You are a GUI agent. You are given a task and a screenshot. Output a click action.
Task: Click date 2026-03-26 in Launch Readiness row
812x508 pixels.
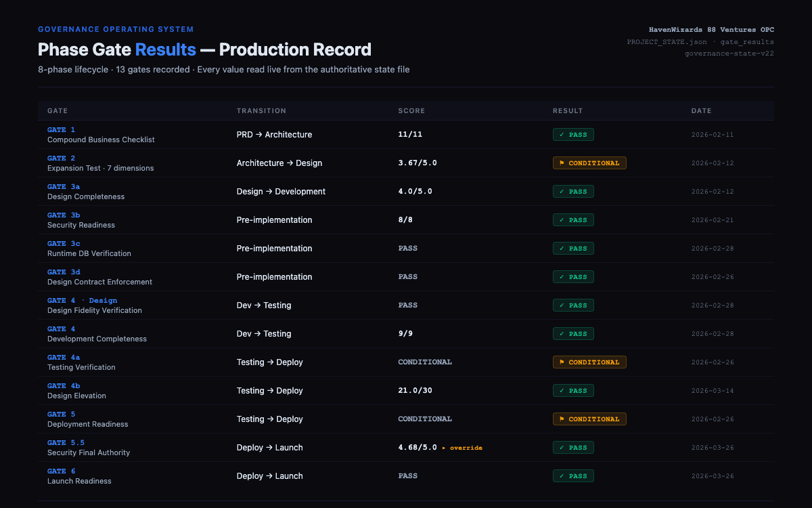pyautogui.click(x=713, y=476)
